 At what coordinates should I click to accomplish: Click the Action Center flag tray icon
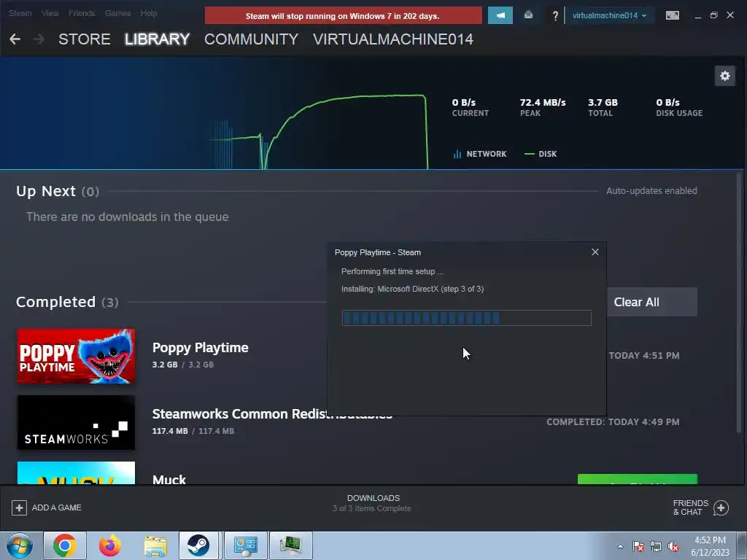click(x=638, y=546)
